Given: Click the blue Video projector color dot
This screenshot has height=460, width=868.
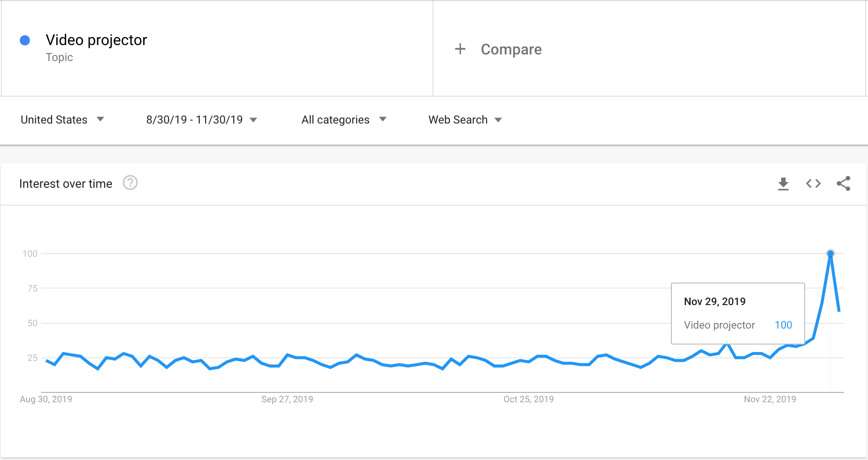Looking at the screenshot, I should pos(25,40).
